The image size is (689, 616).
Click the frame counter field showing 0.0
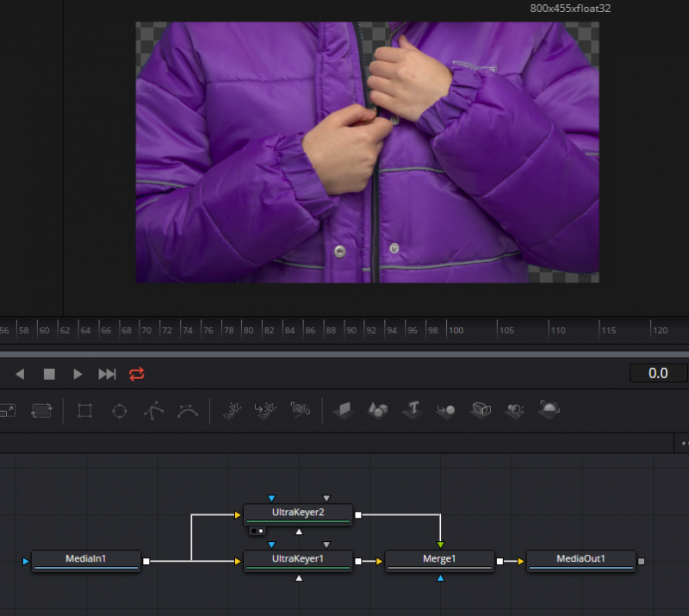pos(657,373)
